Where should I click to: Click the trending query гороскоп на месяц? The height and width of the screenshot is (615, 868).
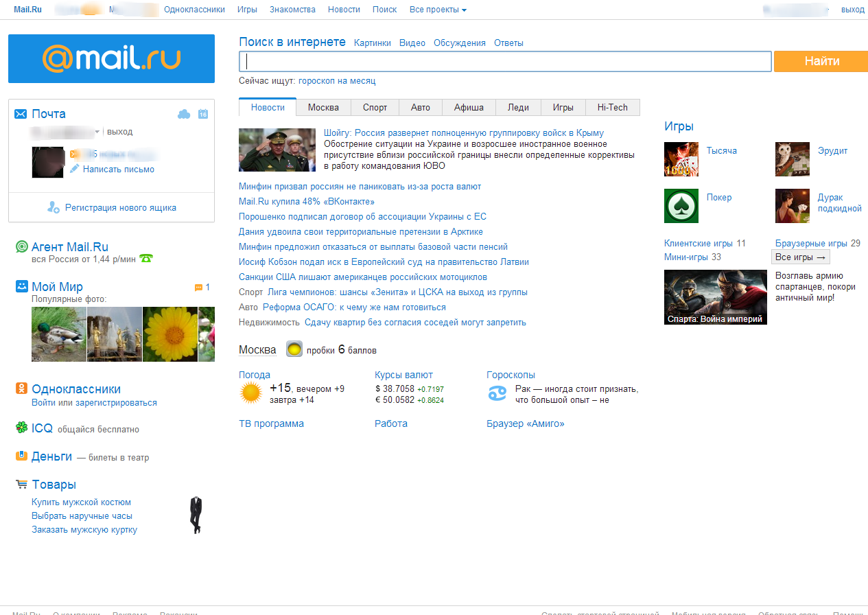coord(337,80)
